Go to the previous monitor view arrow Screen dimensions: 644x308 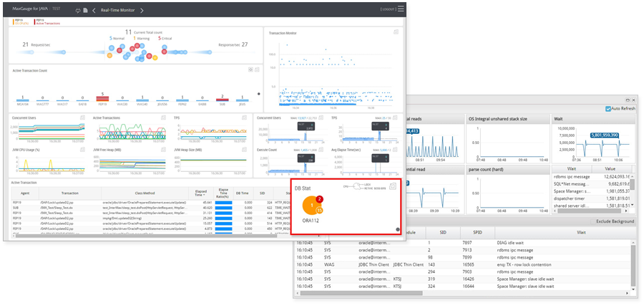[94, 10]
